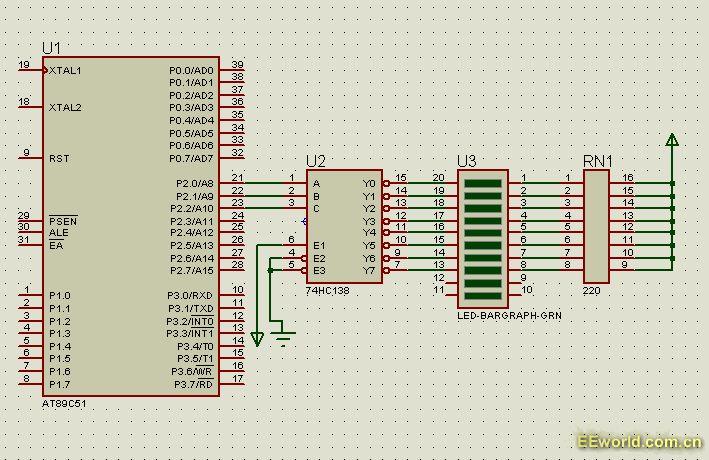Click the downward terminal arrow on E1 wire
709x460 pixels.
coord(257,339)
